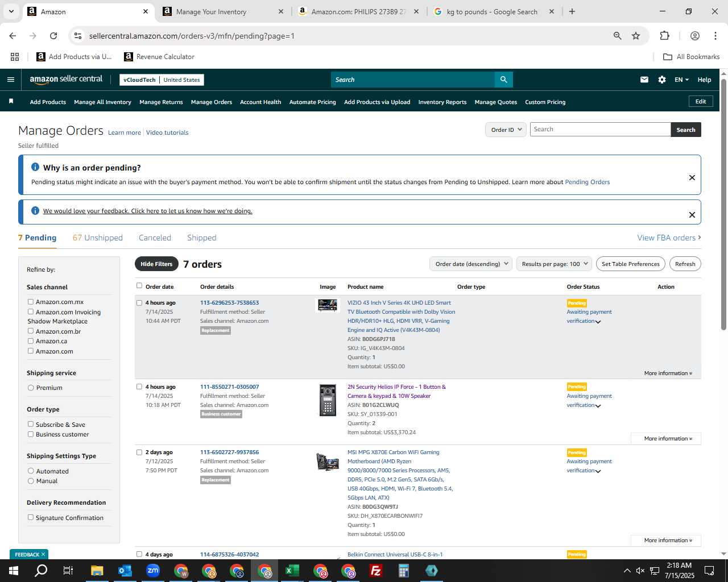Open the EN language dropdown

(681, 80)
